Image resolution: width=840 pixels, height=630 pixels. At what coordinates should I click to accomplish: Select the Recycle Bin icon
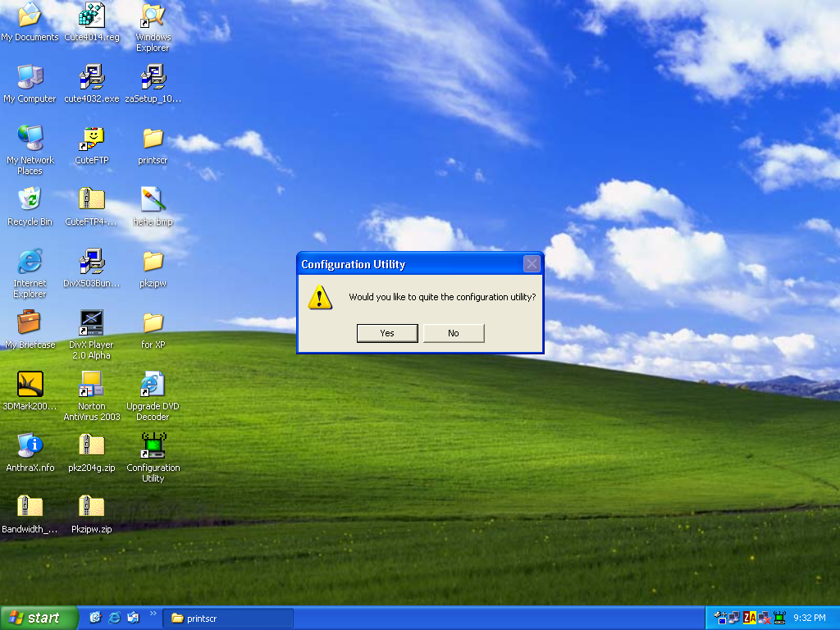point(30,207)
